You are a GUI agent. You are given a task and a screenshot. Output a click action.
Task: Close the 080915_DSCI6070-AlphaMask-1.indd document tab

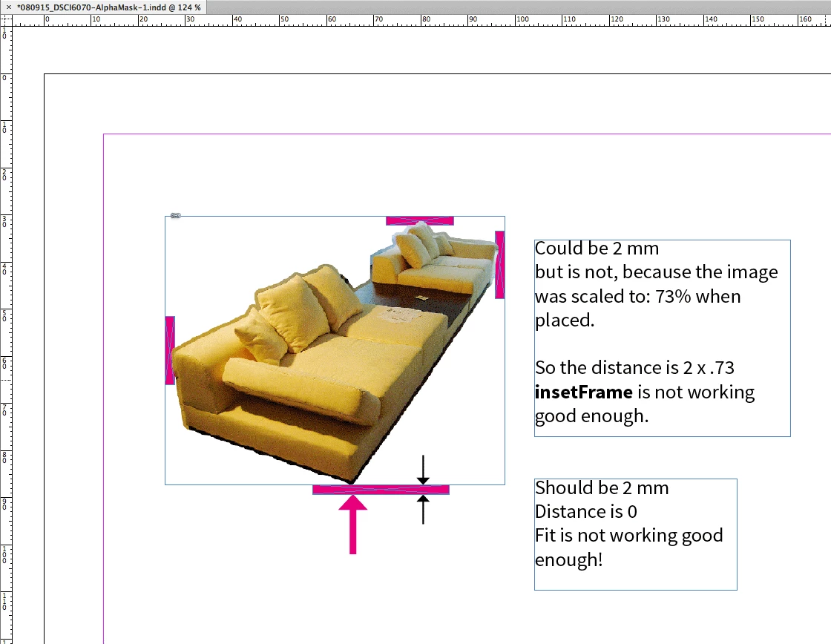pos(8,7)
